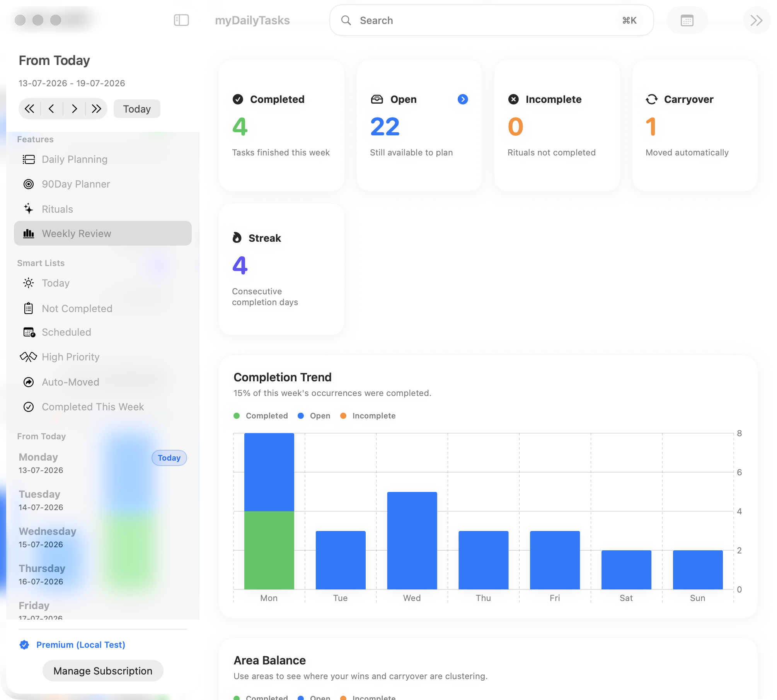Select Friday in the sidebar day list
The width and height of the screenshot is (777, 700).
103,609
